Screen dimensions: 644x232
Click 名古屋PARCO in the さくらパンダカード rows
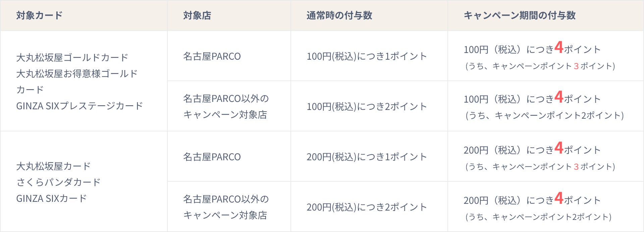point(212,157)
